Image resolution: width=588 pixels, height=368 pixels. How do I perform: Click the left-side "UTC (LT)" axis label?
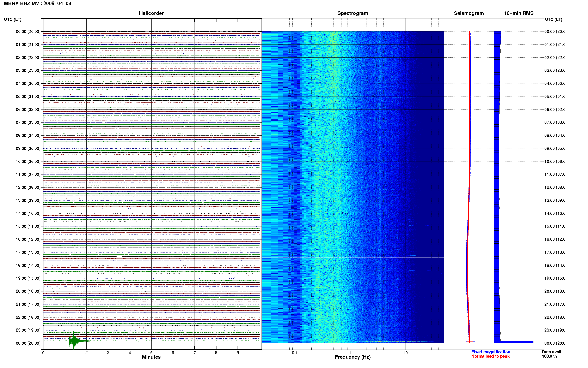point(13,19)
